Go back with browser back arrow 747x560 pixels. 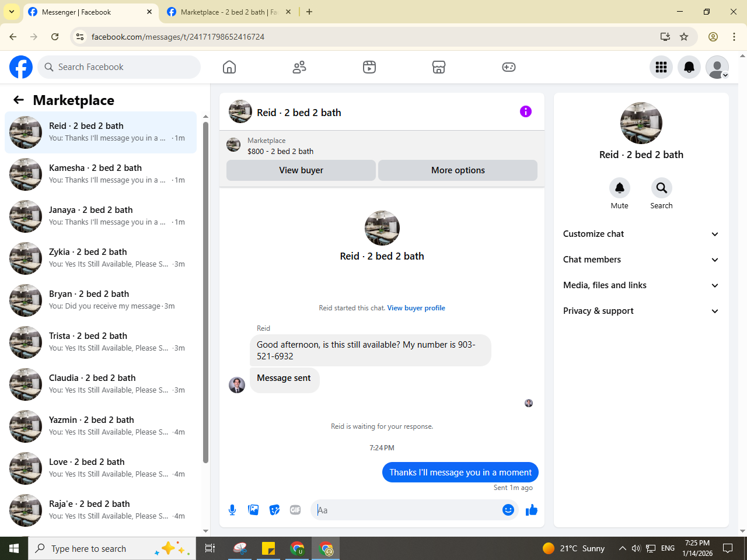click(13, 37)
